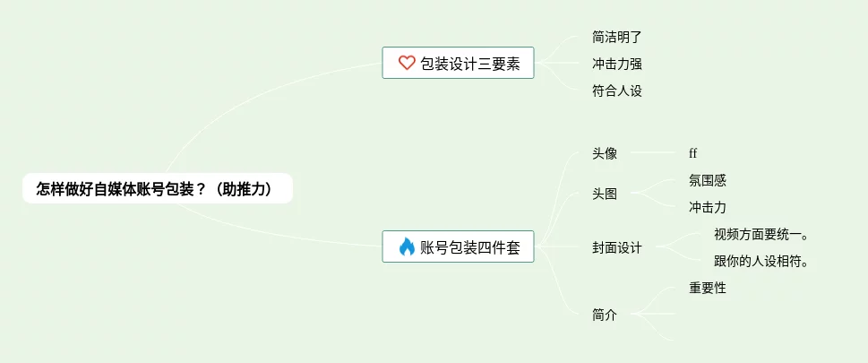Select the 冲击力 node under 头图

708,207
